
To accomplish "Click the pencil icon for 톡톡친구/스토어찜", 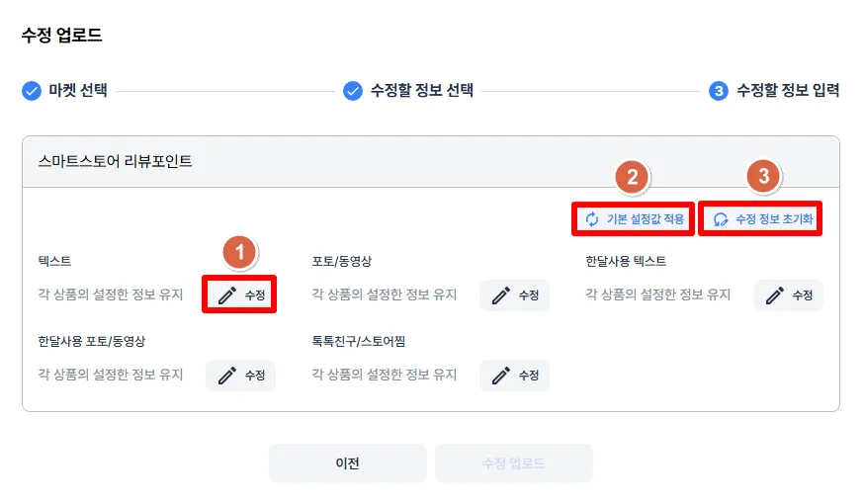I will [x=501, y=376].
